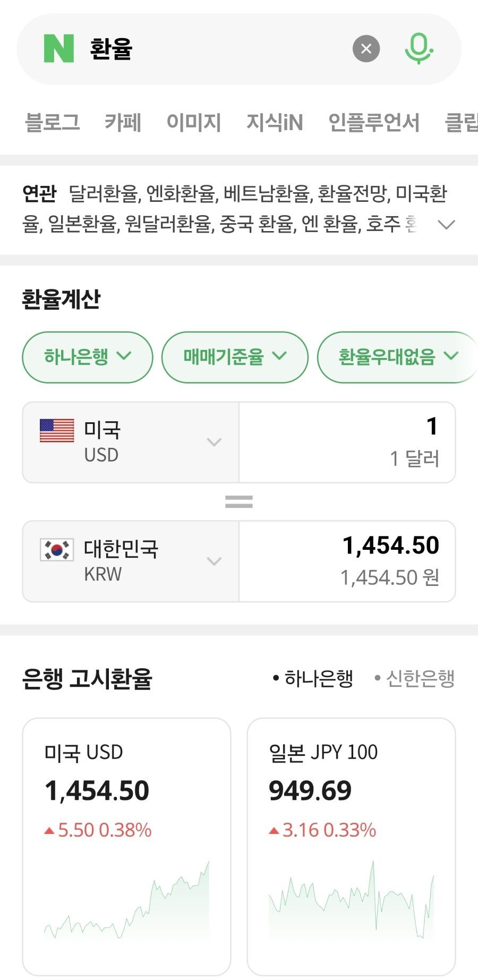Tap the green microphone voice search icon

coord(419,49)
